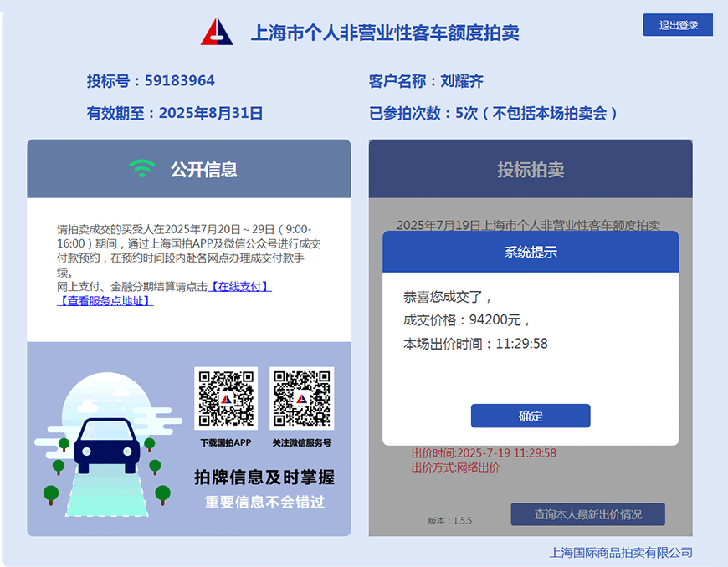Viewport: 728px width, 567px height.
Task: Select the 投标拍卖 panel header
Action: coord(531,170)
